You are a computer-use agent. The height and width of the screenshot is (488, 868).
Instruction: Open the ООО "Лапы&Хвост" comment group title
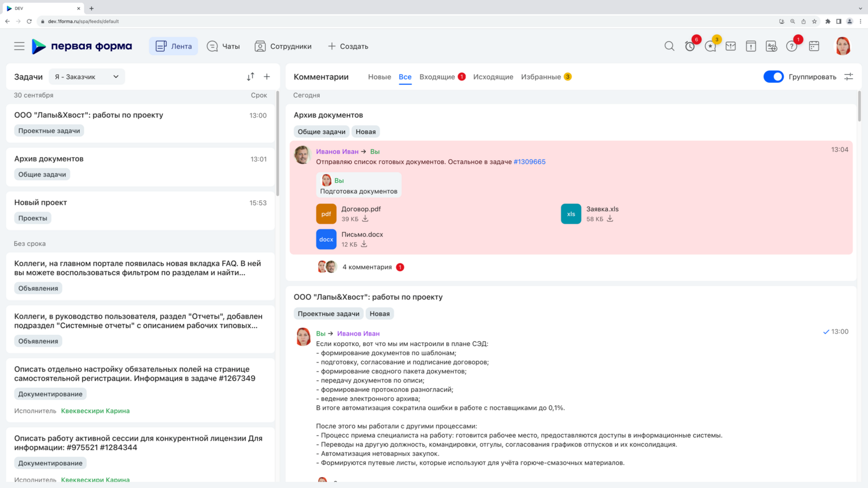tap(368, 297)
